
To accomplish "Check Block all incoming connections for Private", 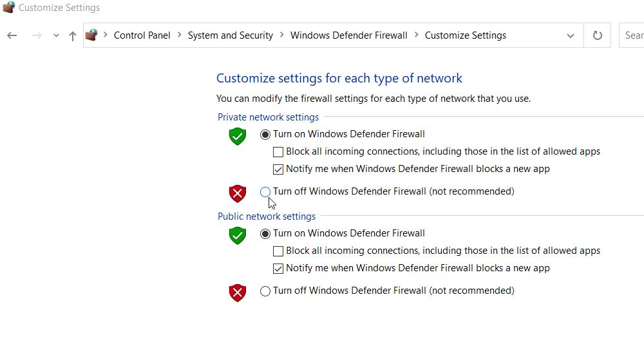I will coord(278,152).
